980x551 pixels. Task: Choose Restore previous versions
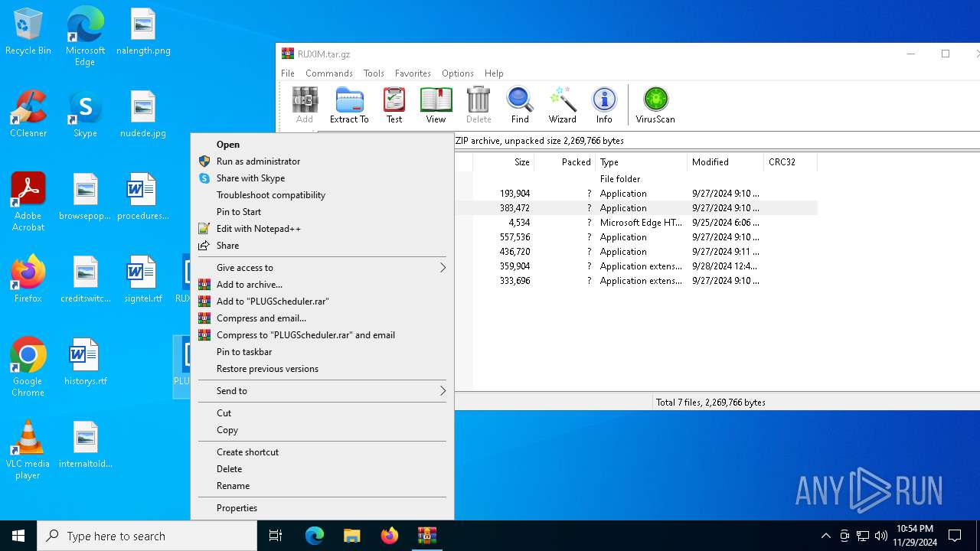coord(322,369)
